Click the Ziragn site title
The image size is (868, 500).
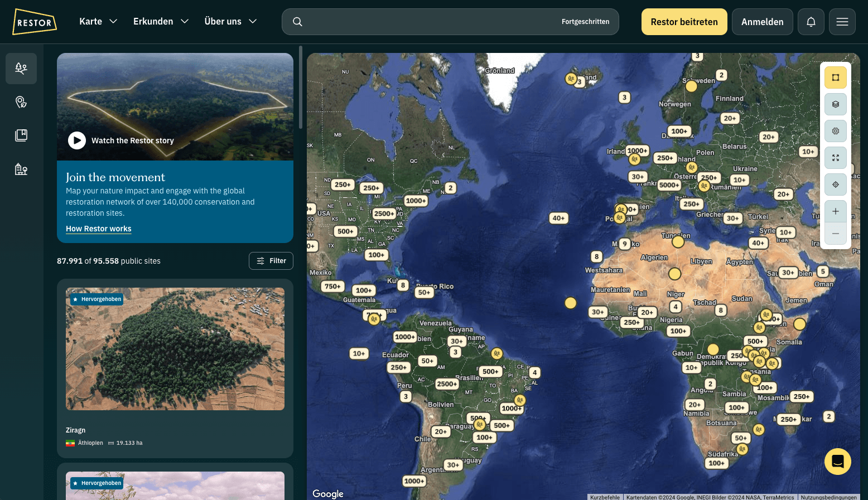[75, 430]
